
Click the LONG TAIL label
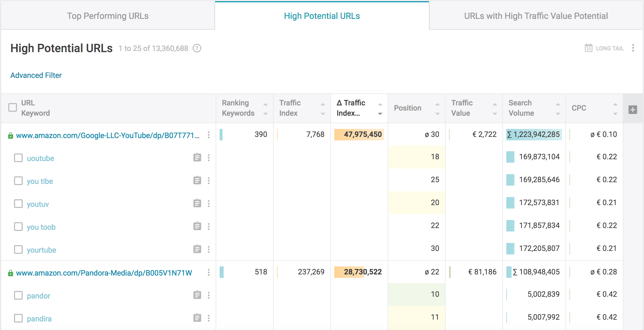click(610, 48)
